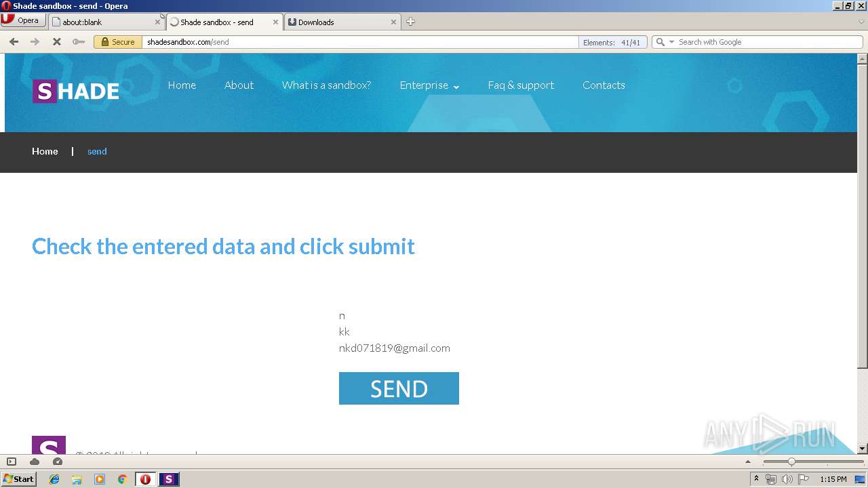The width and height of the screenshot is (868, 488).
Task: Click the SHADE logo
Action: pos(76,91)
